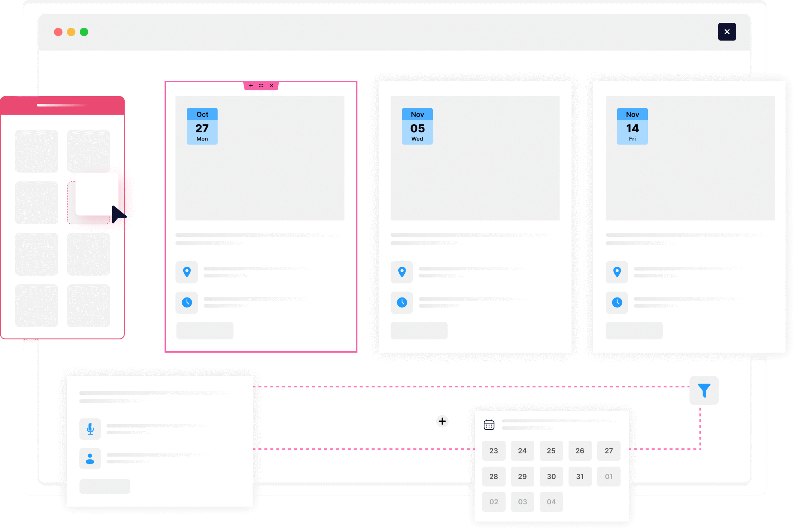
Task: Click the green macOS maximize dot
Action: pos(84,32)
